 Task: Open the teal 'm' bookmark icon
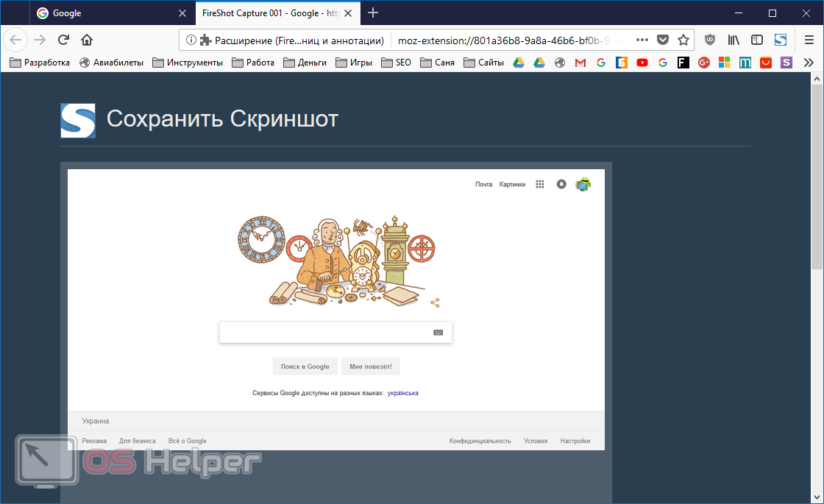pyautogui.click(x=745, y=63)
